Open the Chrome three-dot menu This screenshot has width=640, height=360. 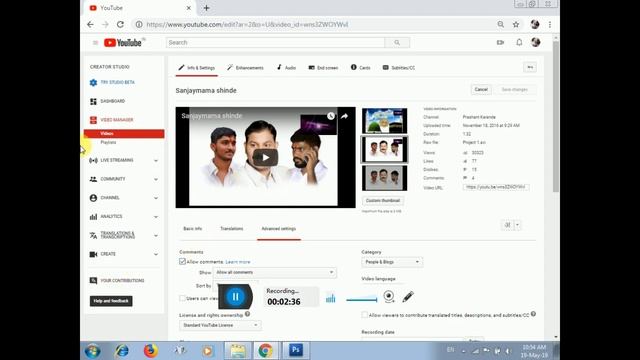pyautogui.click(x=550, y=24)
